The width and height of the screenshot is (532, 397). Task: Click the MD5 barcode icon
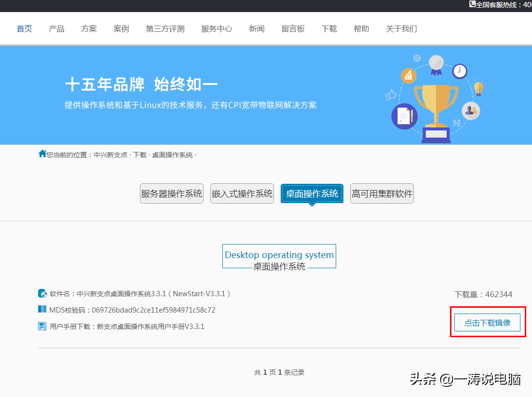click(42, 309)
